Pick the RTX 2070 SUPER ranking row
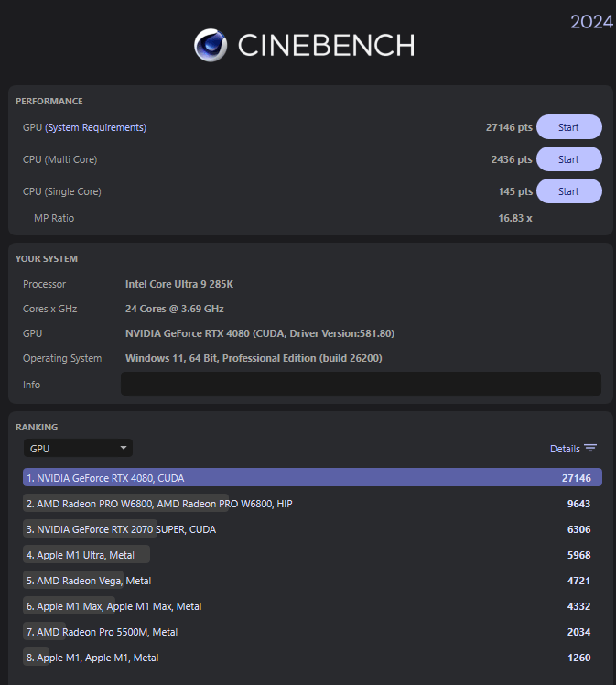Image resolution: width=616 pixels, height=685 pixels. click(121, 529)
